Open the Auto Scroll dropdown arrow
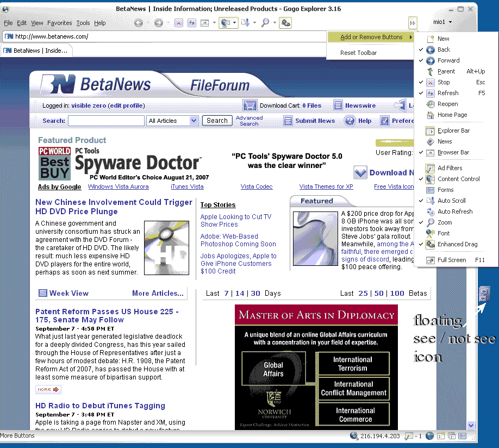499x448 pixels. click(x=254, y=23)
